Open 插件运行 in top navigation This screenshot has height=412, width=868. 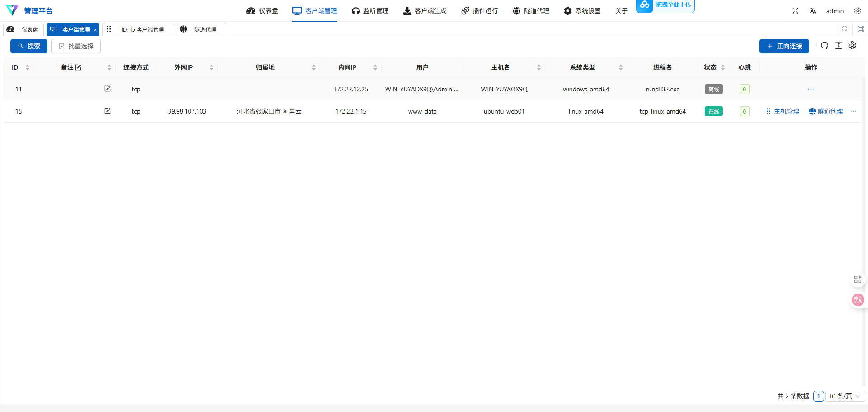(479, 11)
